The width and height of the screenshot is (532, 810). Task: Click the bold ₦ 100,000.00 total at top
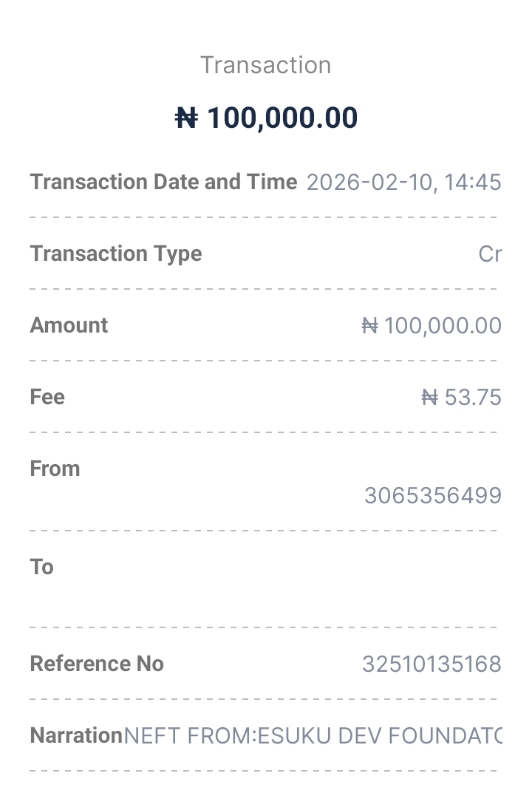tap(266, 118)
